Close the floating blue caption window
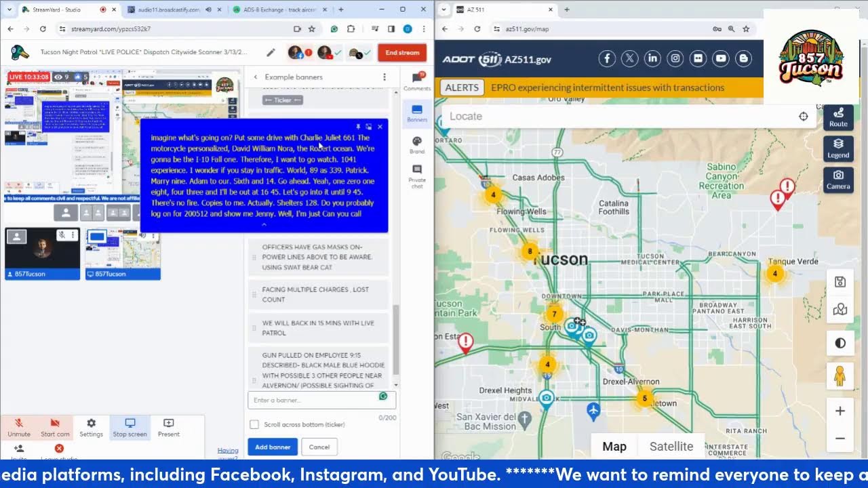Image resolution: width=868 pixels, height=488 pixels. click(x=380, y=127)
